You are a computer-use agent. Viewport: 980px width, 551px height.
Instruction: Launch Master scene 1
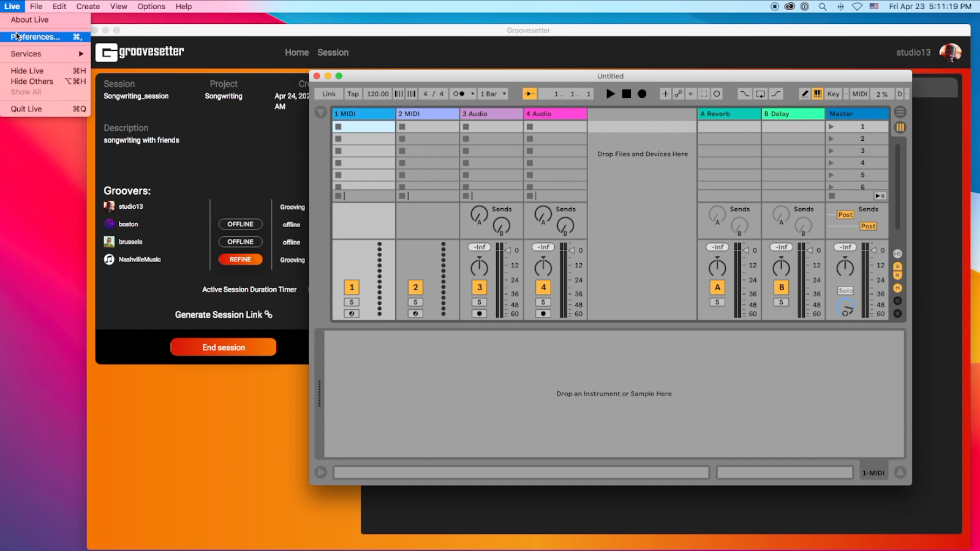point(831,127)
